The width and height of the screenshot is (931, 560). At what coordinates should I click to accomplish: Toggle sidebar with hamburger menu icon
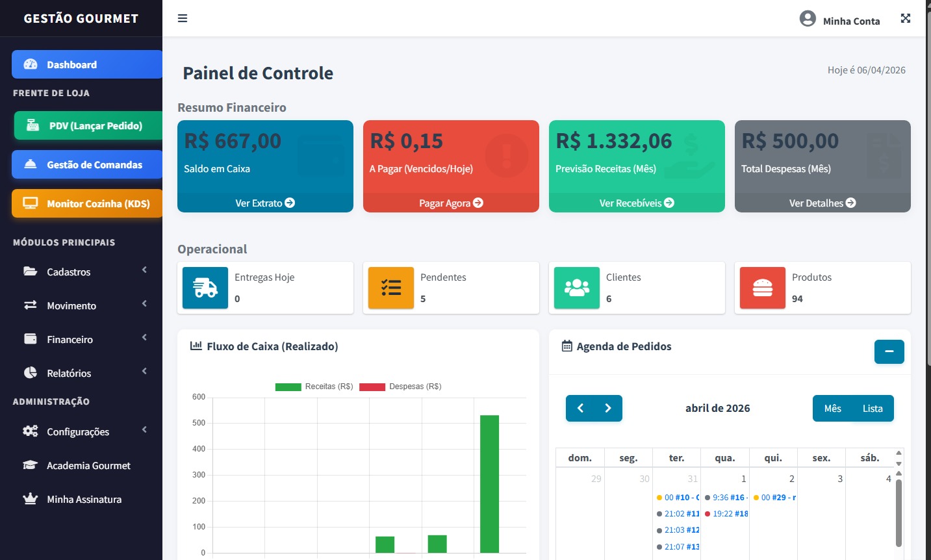[x=183, y=18]
